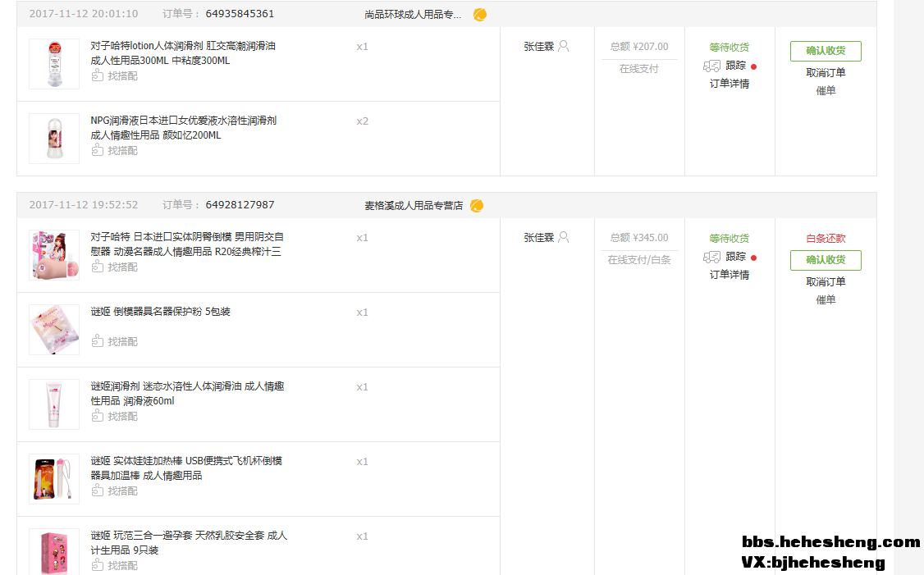Viewport: 924px width, 575px height.
Task: Click the recipient profile icon in order 64928127987
Action: click(x=563, y=238)
